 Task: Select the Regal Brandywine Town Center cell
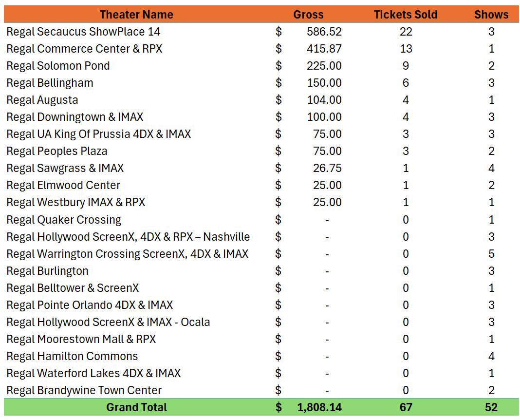[x=84, y=390]
